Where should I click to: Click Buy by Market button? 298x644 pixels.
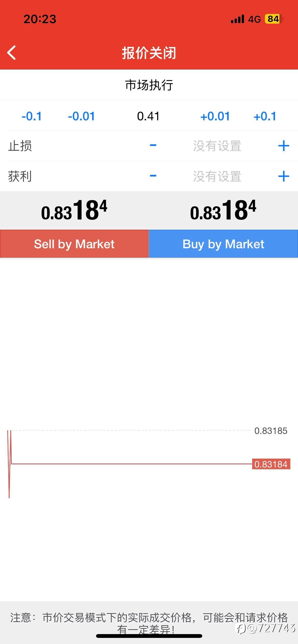pos(223,244)
